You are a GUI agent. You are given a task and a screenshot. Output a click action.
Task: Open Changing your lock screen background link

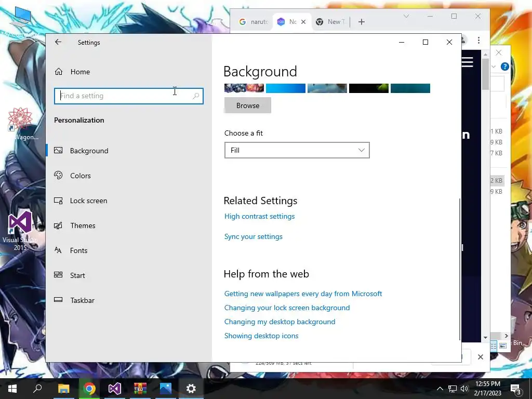click(287, 308)
